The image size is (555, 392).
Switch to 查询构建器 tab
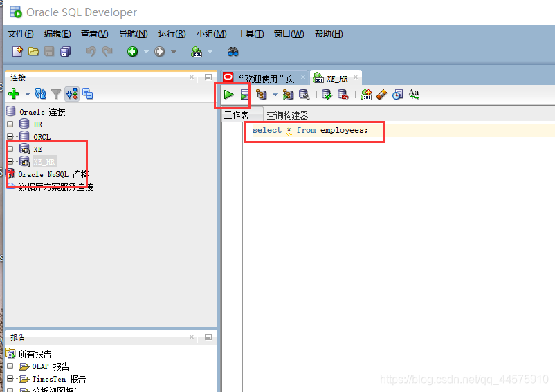click(287, 115)
